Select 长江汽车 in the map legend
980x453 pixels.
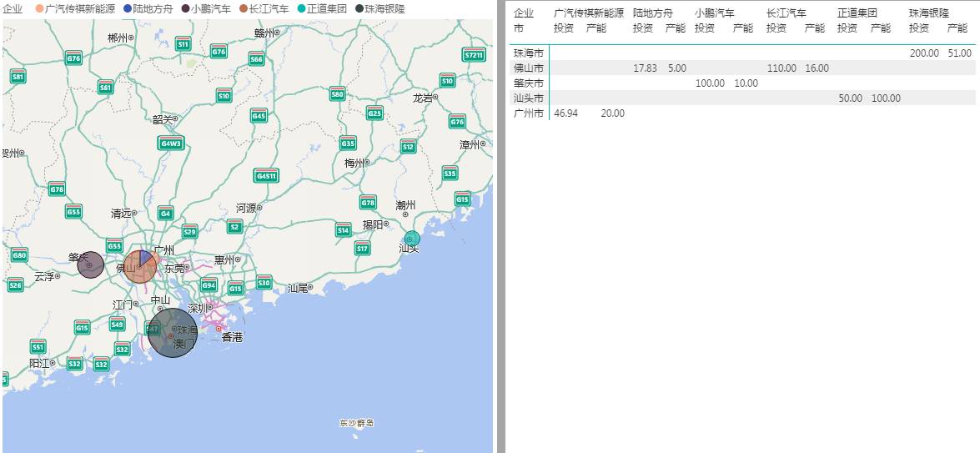[x=263, y=8]
